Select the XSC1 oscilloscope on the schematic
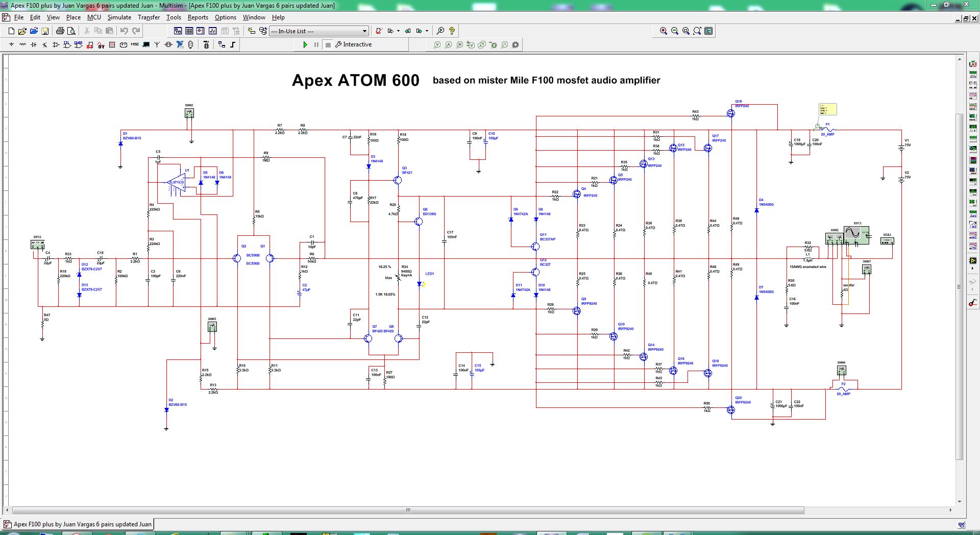This screenshot has width=980, height=535. [856, 235]
